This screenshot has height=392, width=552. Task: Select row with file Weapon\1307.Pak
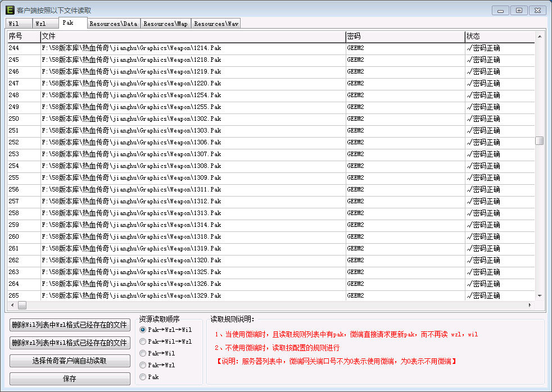pyautogui.click(x=271, y=154)
